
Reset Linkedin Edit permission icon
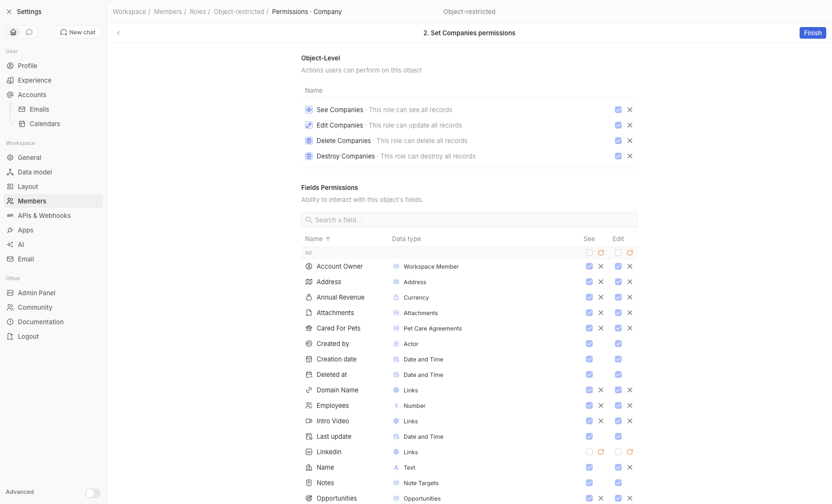click(x=630, y=452)
